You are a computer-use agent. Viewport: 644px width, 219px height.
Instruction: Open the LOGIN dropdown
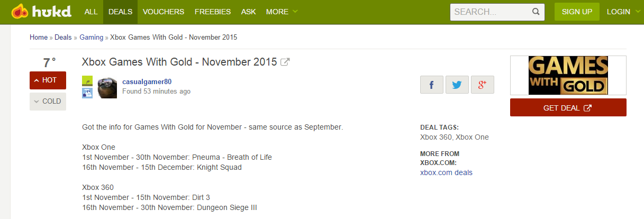[x=623, y=12]
